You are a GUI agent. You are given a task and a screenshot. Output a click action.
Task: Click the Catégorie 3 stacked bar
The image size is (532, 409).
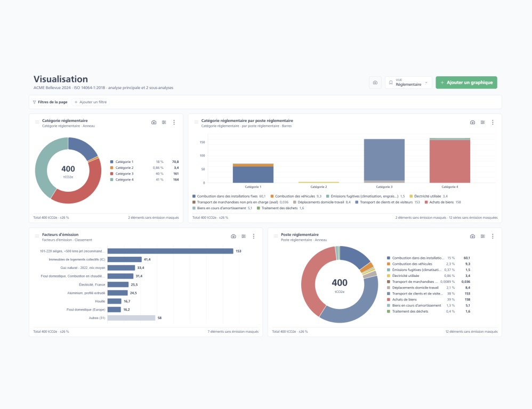point(384,161)
